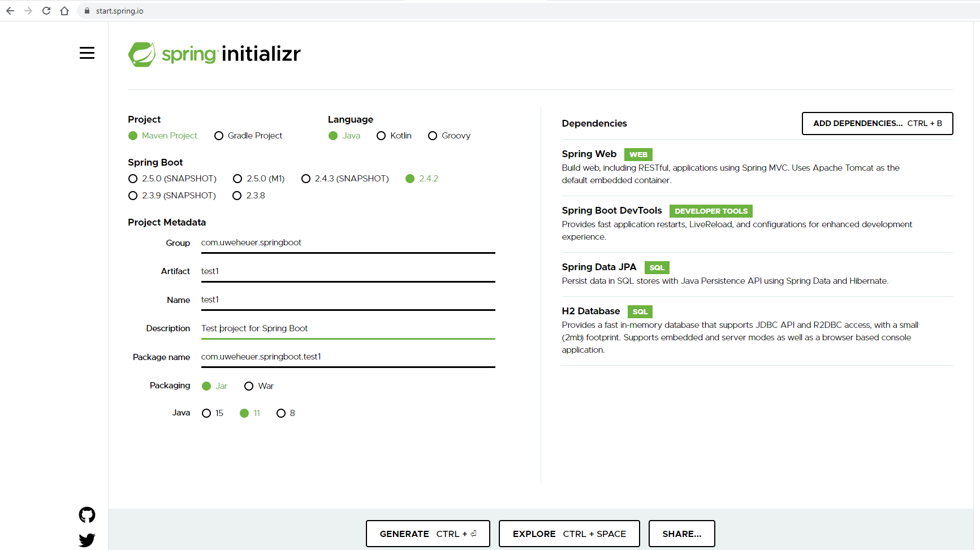Viewport: 980px width, 550px height.
Task: Focus the Group input field
Action: (x=348, y=242)
